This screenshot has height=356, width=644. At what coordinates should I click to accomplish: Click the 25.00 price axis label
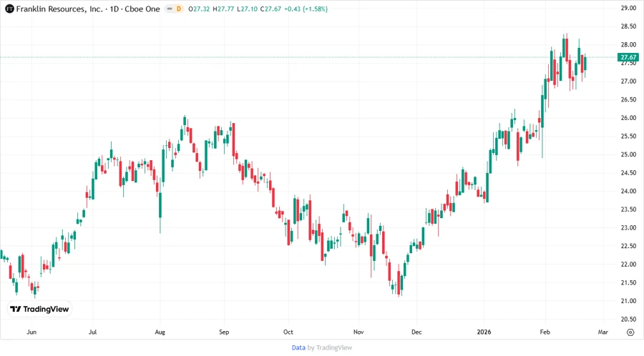click(628, 154)
